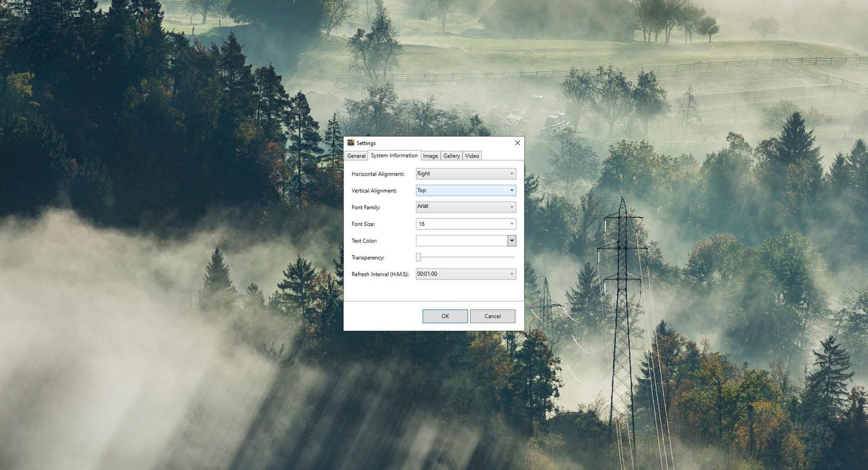Close the Settings dialog
This screenshot has height=470, width=868.
[517, 143]
